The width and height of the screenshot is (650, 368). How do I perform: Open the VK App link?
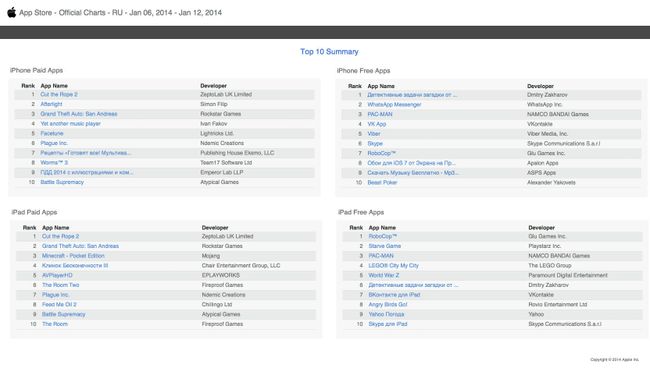tap(377, 124)
